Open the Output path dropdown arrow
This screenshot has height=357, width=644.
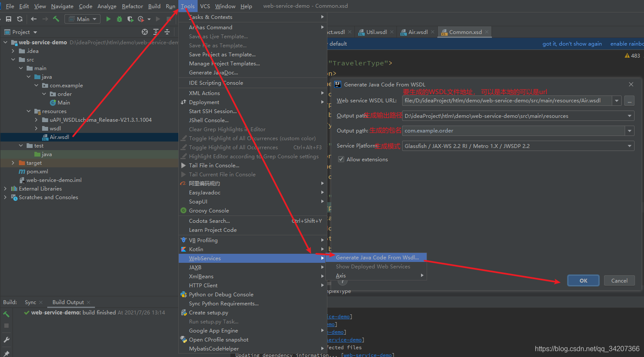point(630,116)
